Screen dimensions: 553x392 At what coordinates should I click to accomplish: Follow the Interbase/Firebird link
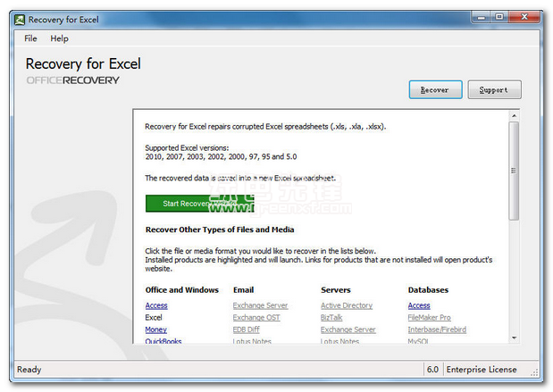point(437,329)
